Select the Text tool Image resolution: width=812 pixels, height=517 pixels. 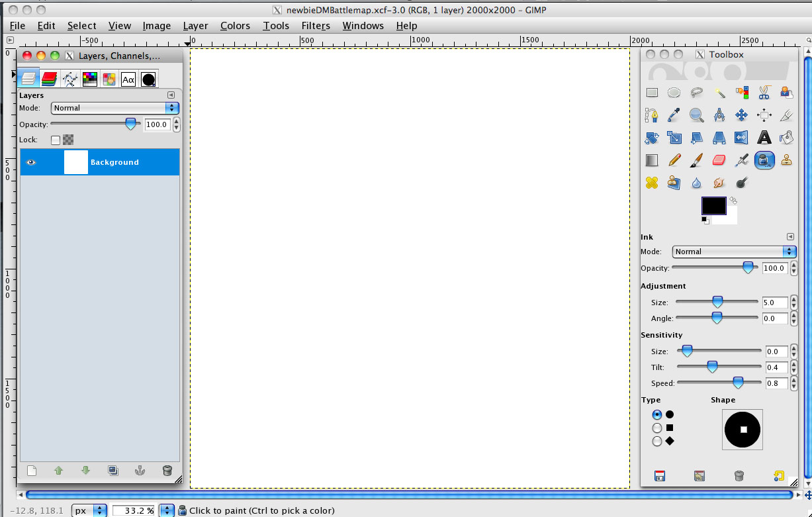(x=764, y=138)
